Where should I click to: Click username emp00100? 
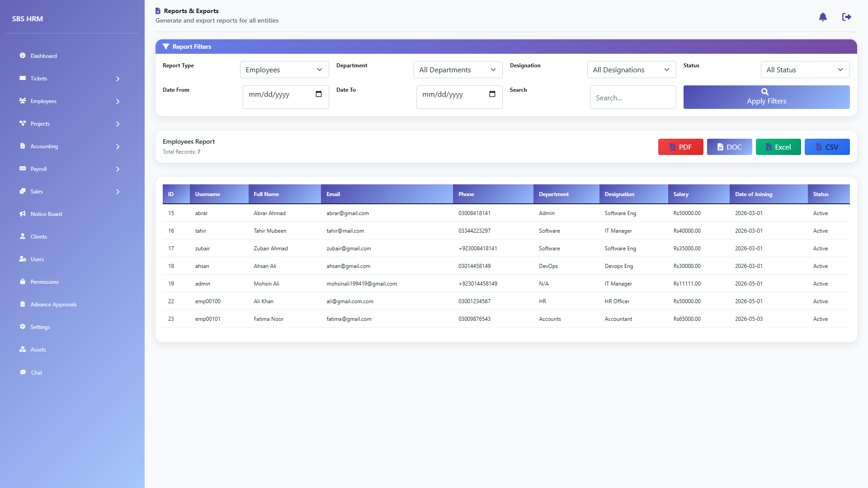pos(208,301)
